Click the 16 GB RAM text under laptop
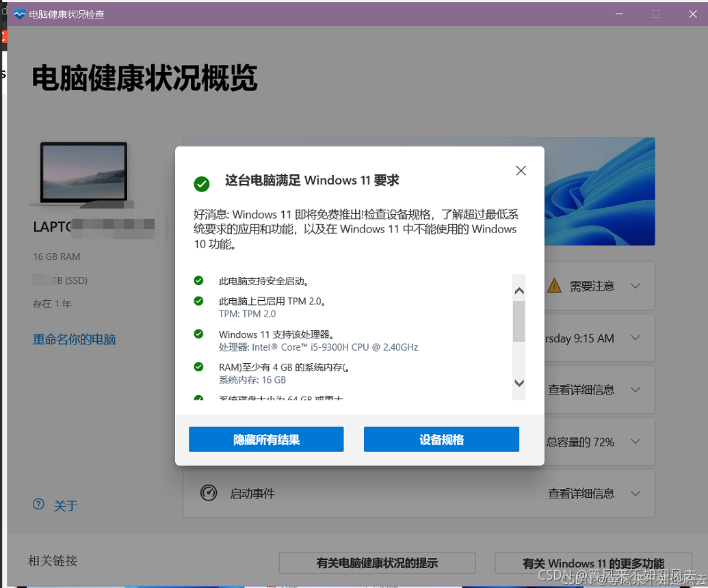The image size is (708, 588). (x=57, y=256)
